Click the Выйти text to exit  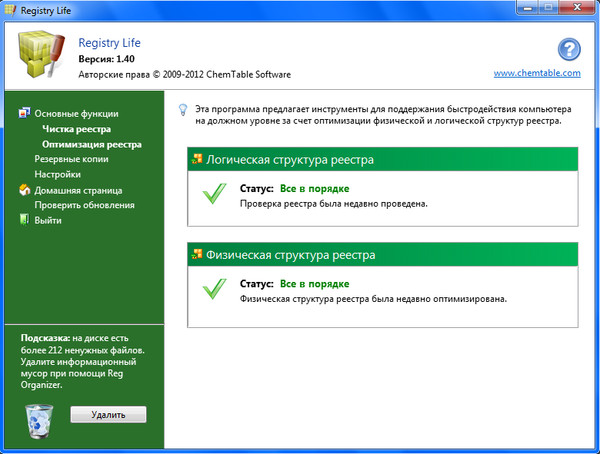click(48, 220)
